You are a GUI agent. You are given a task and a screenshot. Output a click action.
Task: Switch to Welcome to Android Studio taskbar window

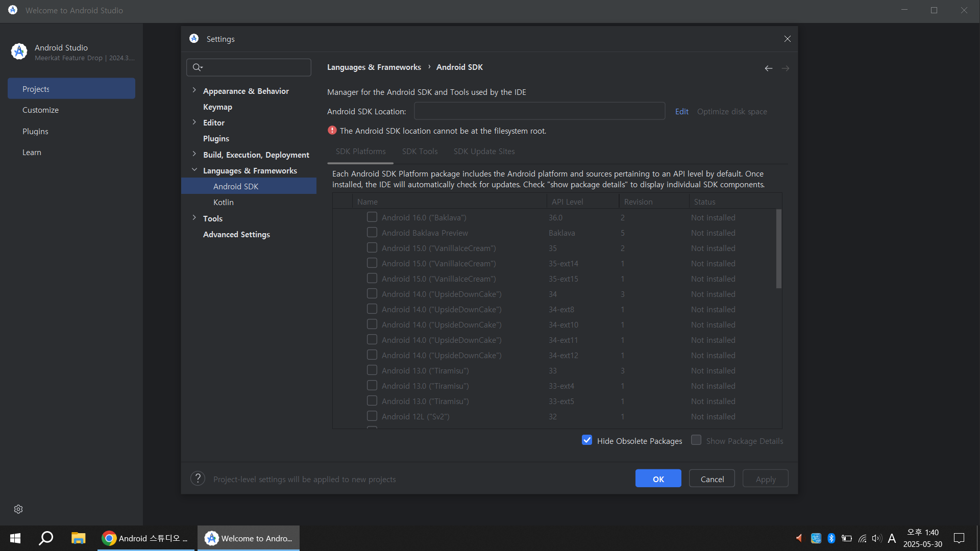(x=249, y=538)
